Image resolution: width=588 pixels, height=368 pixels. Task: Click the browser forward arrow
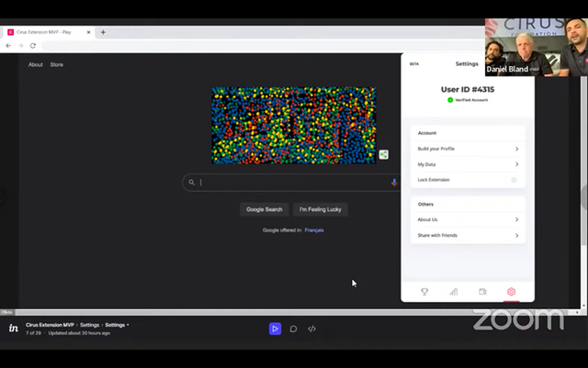click(x=20, y=46)
